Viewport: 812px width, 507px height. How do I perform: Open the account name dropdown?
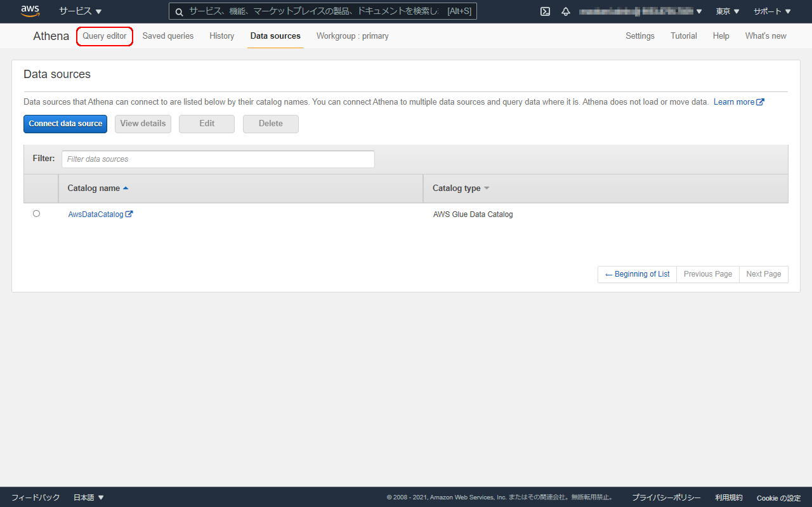pyautogui.click(x=641, y=11)
